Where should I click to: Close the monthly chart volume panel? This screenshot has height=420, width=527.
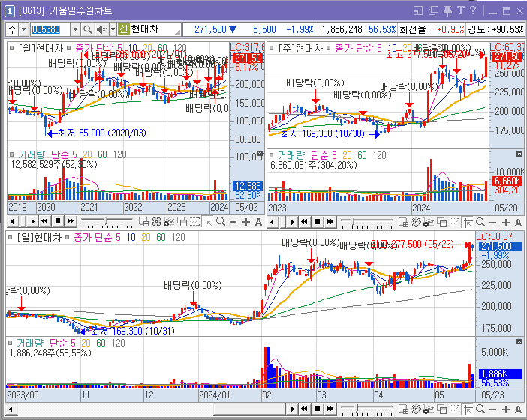pyautogui.click(x=260, y=153)
